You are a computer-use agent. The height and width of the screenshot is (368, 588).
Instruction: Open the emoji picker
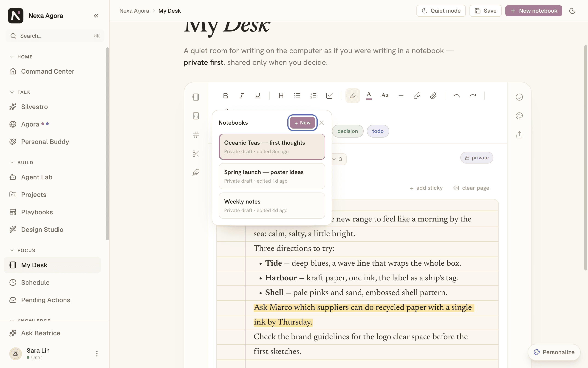519,97
